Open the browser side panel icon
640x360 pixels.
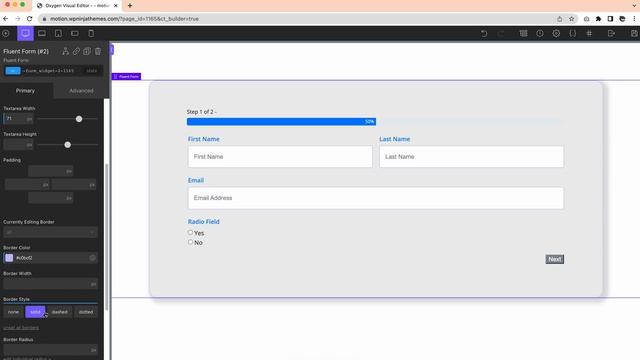[610, 19]
